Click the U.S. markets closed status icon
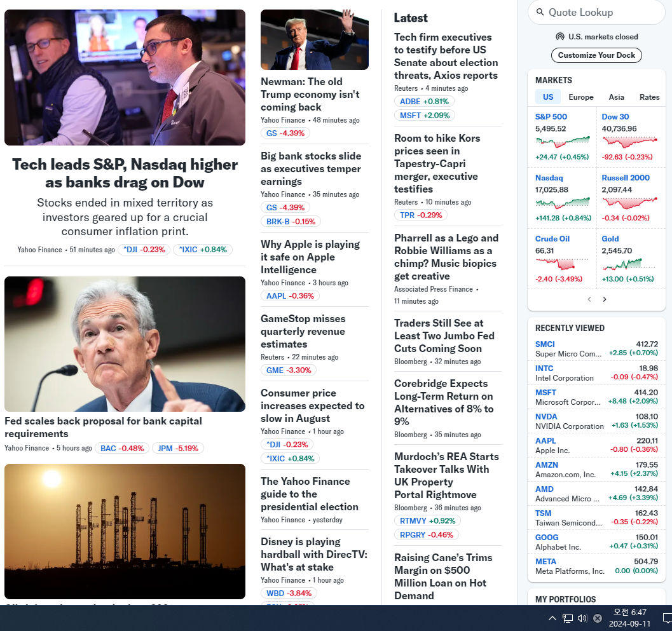Screen dimensions: 672x631 pos(559,37)
